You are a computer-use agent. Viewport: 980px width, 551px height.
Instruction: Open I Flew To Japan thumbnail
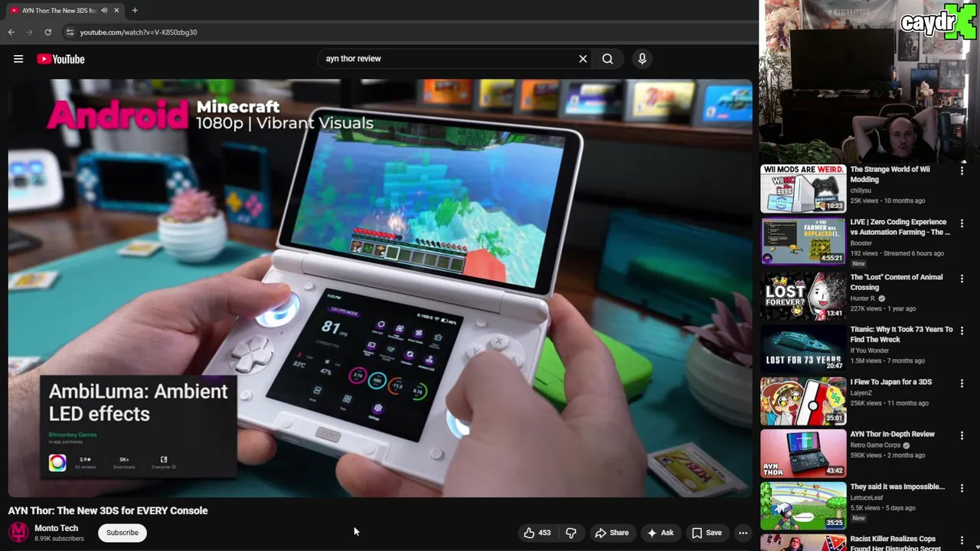tap(803, 401)
